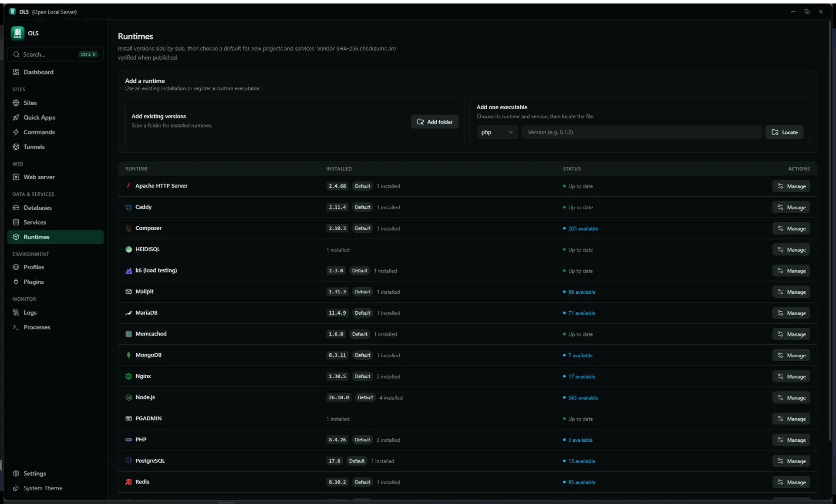Click the Composer runtime icon

(128, 228)
